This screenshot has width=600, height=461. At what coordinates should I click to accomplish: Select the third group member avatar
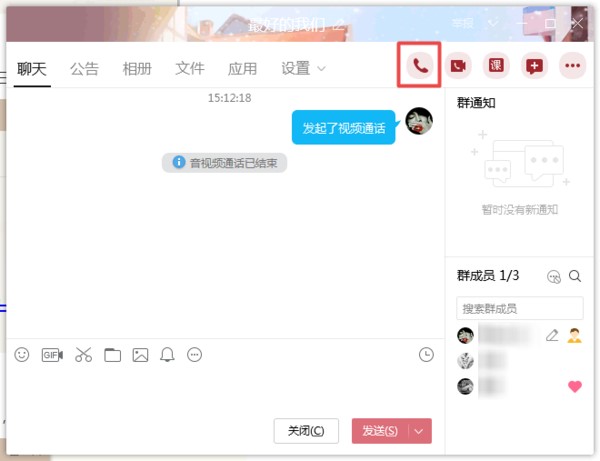point(465,386)
